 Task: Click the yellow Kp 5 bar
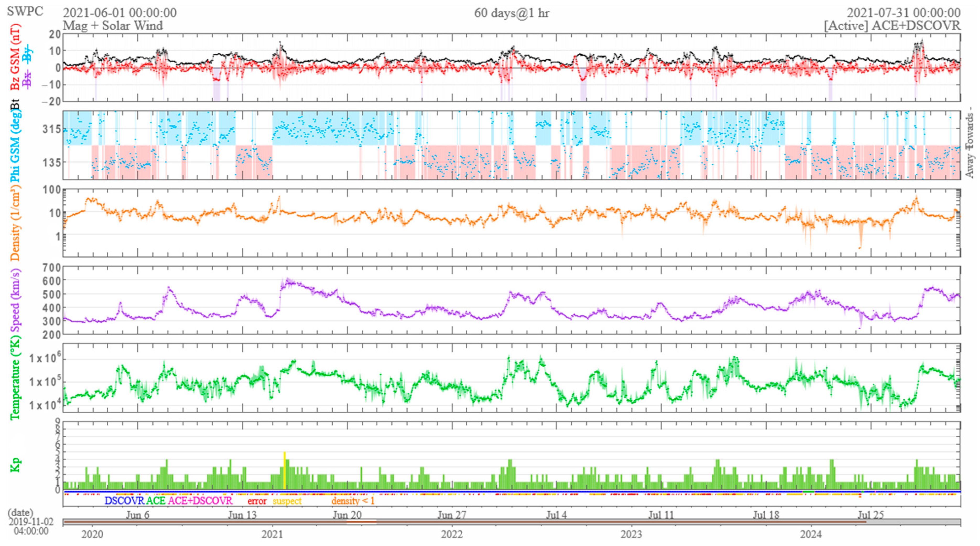click(285, 470)
